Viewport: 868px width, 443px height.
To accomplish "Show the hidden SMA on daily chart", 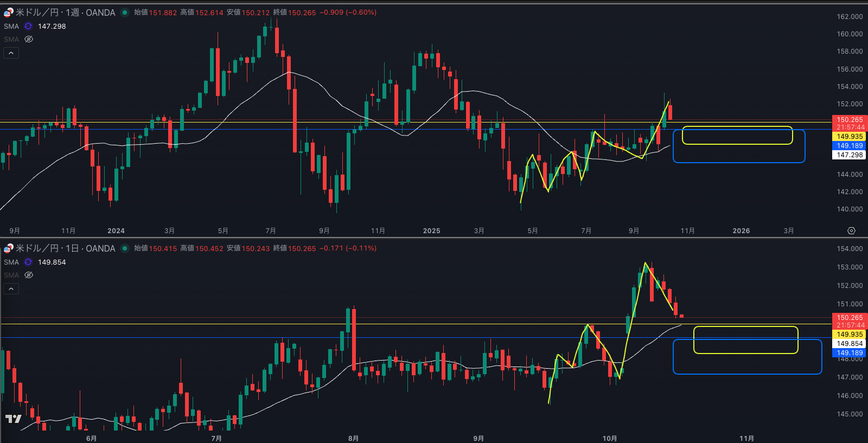I will [x=29, y=275].
